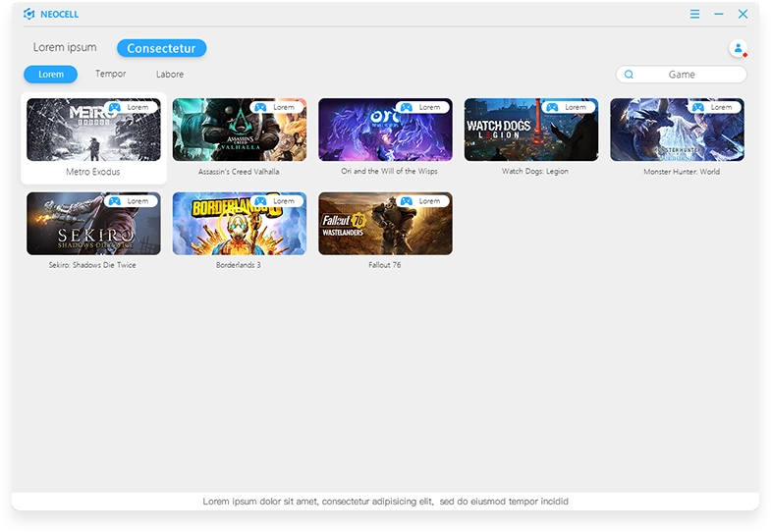771x532 pixels.
Task: Click gamepad icon on Ori card
Action: (x=407, y=107)
